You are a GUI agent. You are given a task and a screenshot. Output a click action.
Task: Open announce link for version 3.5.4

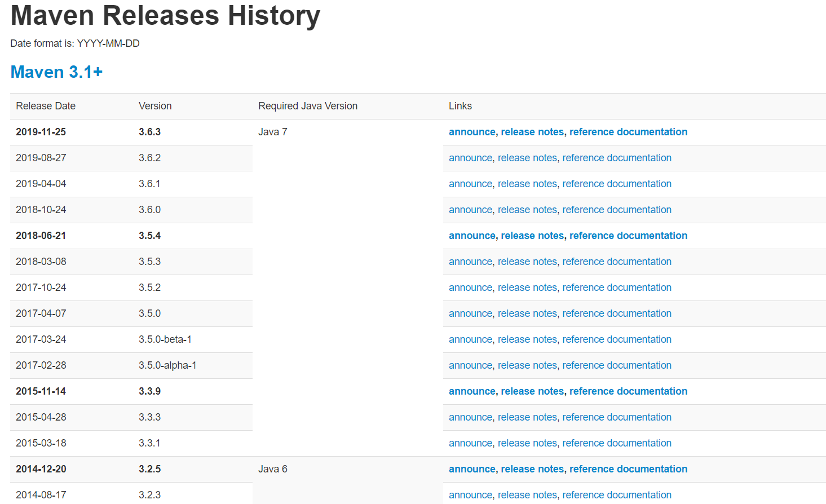[472, 236]
